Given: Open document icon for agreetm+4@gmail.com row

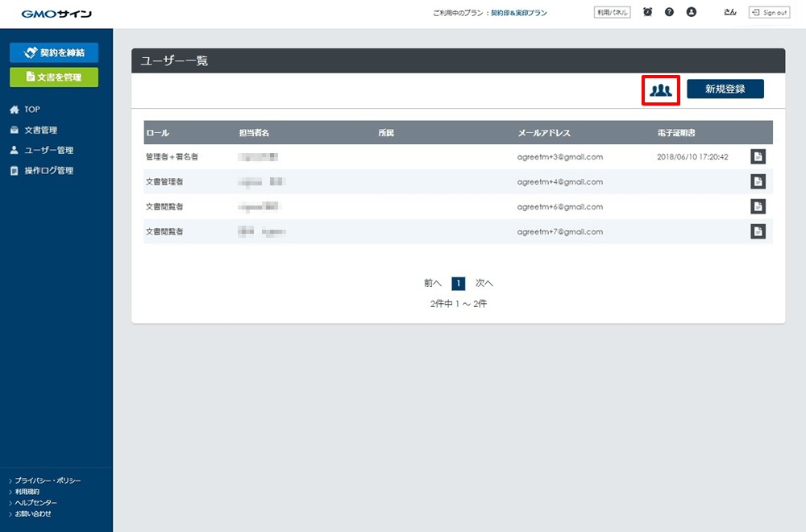Looking at the screenshot, I should tap(758, 181).
